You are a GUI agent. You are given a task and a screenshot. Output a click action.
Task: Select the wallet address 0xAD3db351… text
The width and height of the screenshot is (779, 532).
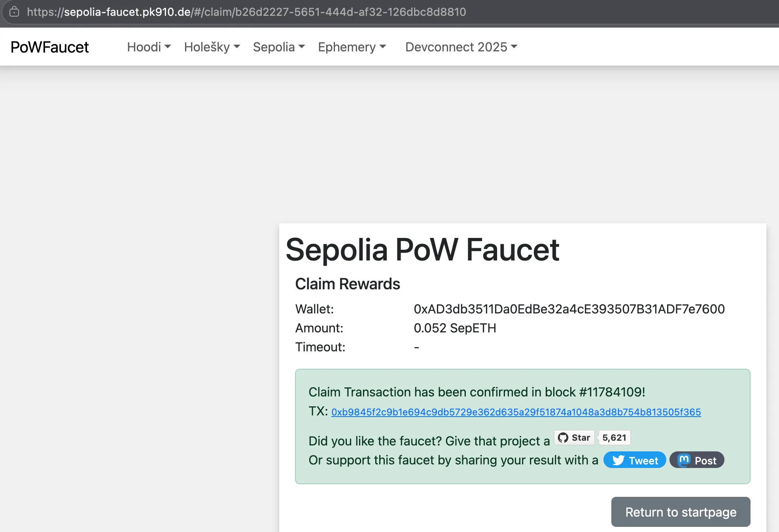point(569,309)
